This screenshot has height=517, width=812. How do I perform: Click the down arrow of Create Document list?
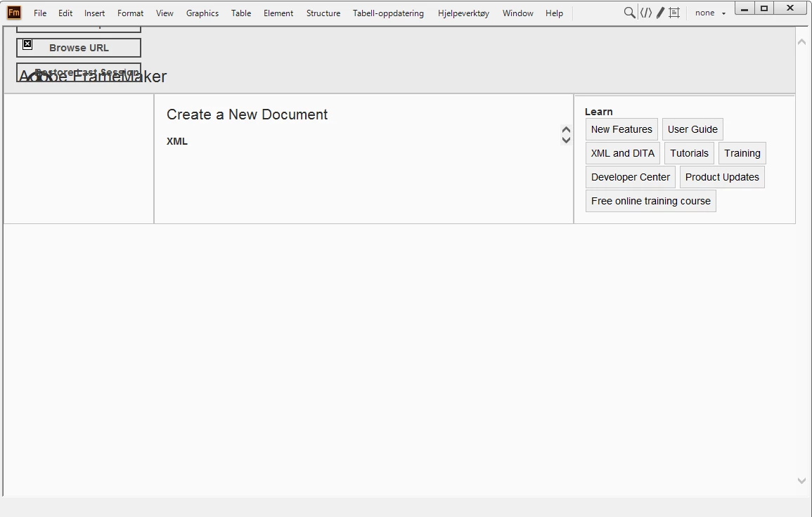pos(566,140)
